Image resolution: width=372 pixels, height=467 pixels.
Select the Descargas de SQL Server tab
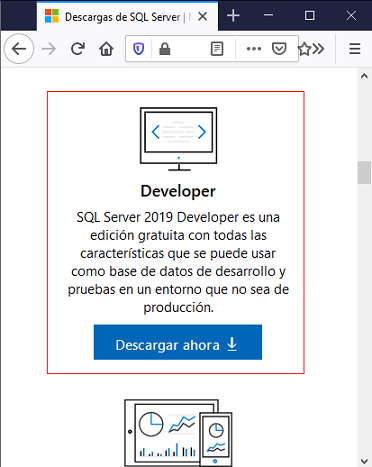(x=127, y=16)
